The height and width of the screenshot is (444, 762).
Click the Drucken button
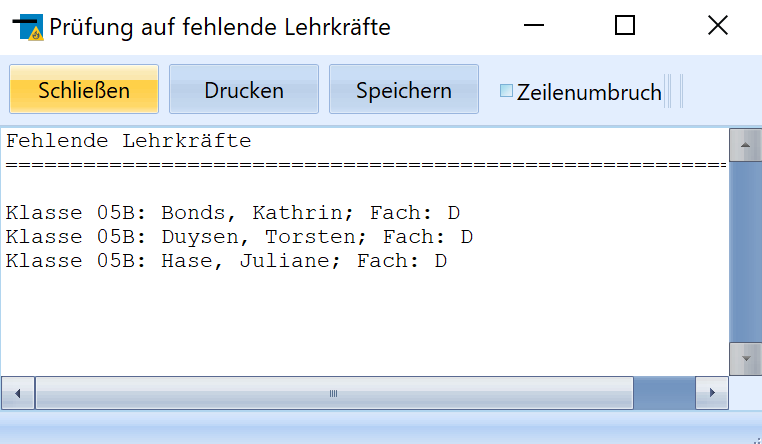[x=244, y=89]
